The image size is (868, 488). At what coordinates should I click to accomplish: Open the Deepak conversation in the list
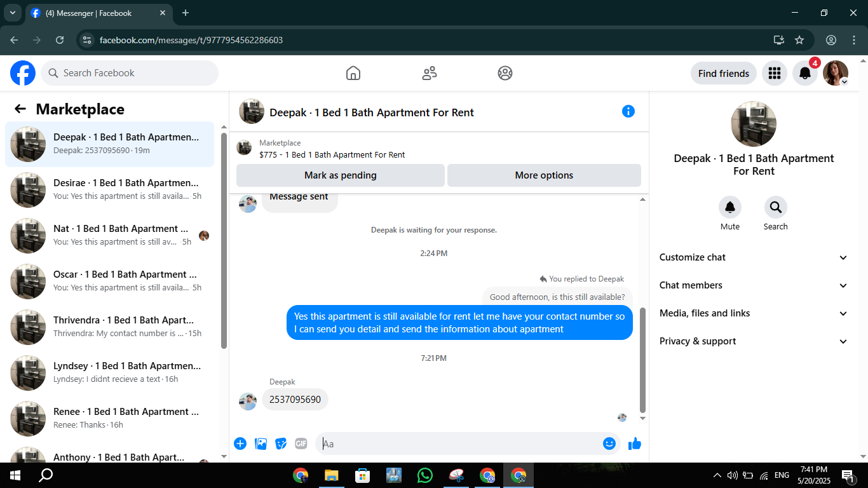(x=109, y=144)
